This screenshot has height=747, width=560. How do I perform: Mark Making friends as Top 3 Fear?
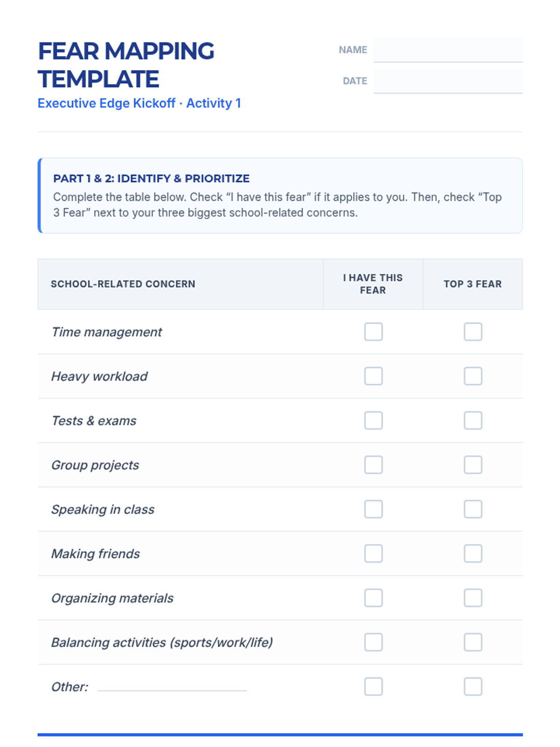[x=473, y=554]
